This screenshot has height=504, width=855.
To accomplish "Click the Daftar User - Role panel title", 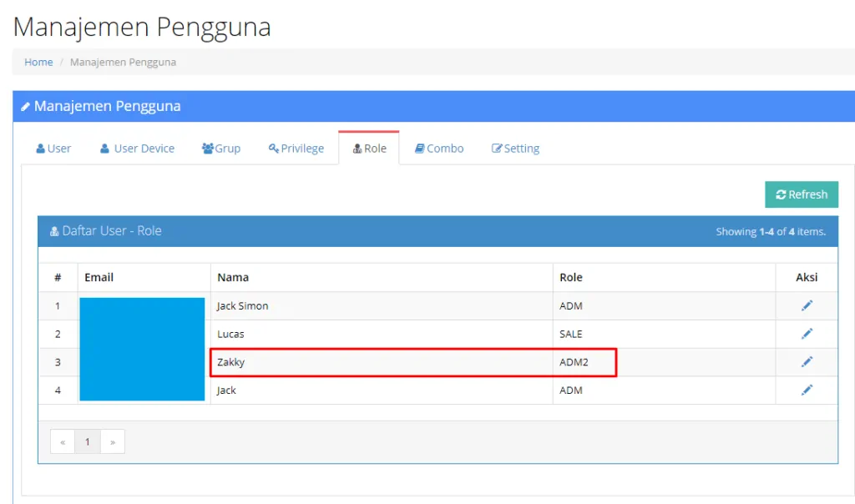I will coord(112,231).
